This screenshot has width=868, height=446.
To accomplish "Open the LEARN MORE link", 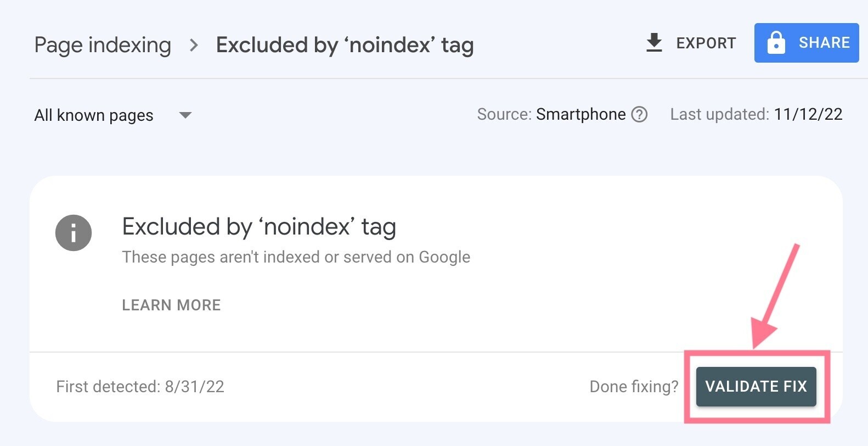I will click(171, 305).
